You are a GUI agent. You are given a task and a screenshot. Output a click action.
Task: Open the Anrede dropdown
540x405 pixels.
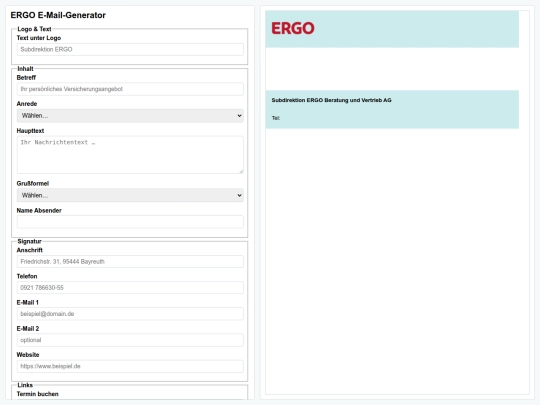pos(130,116)
